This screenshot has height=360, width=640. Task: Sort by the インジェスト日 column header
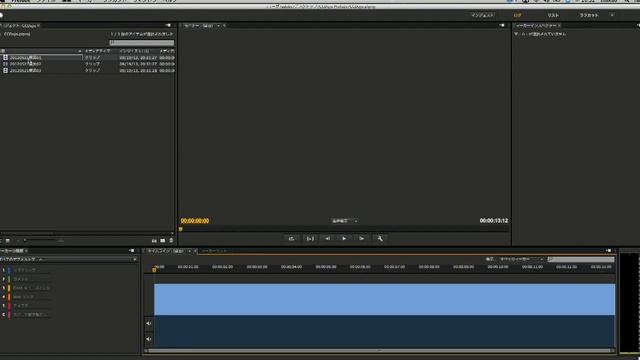pos(134,51)
